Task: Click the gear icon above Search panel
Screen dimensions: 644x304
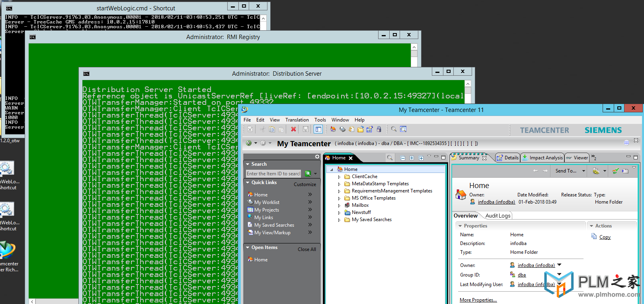Action: [317, 157]
